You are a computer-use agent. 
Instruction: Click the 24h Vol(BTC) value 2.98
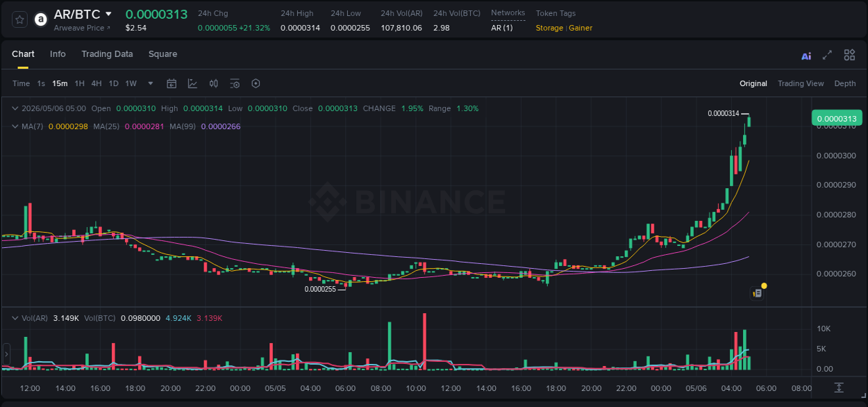[441, 28]
